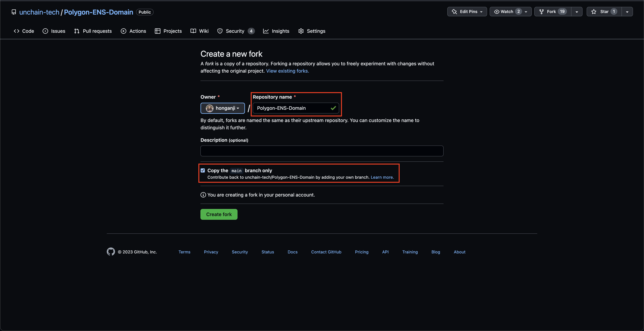Uncheck Copy the main branch only checkbox
Viewport: 644px width, 331px height.
(203, 170)
